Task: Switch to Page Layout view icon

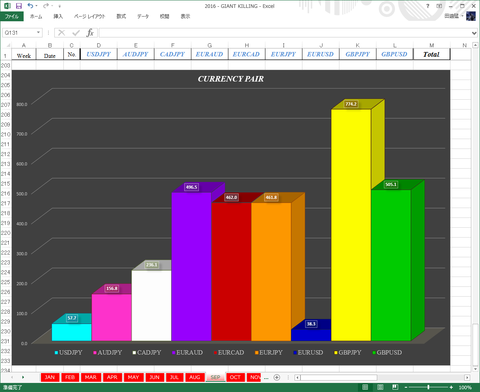Action: (x=380, y=387)
